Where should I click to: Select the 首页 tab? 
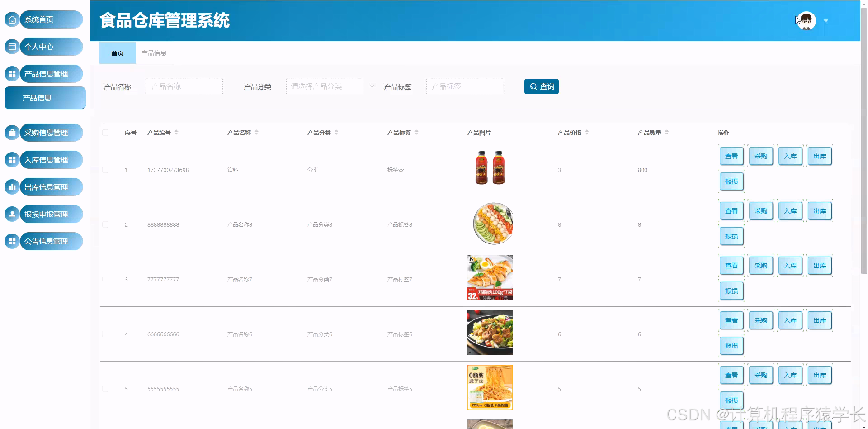pos(117,53)
